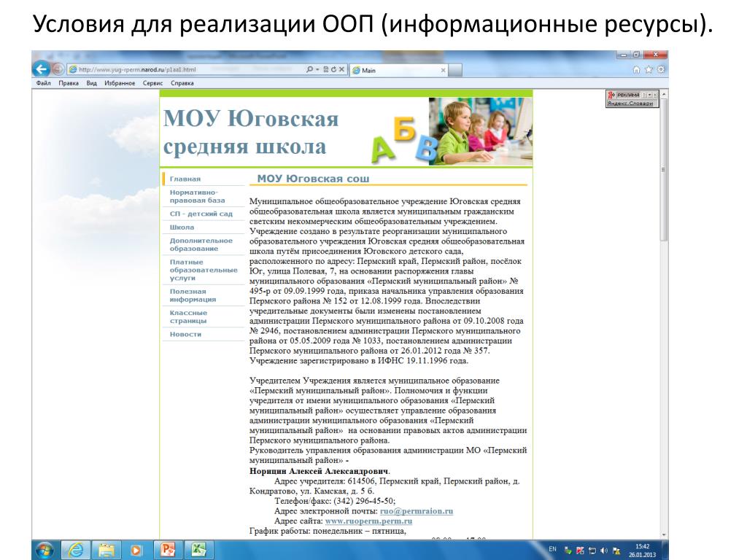Open the Windows Start button
The image size is (747, 560).
[44, 551]
